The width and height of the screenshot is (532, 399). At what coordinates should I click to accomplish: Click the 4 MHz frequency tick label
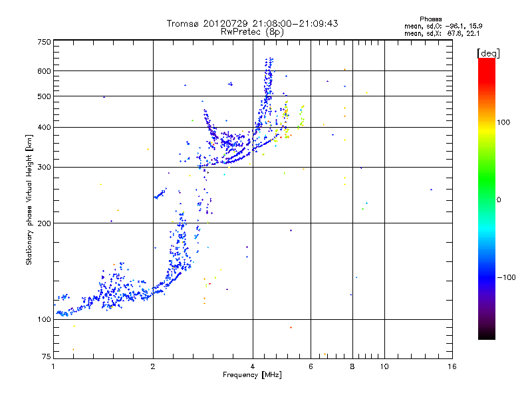click(x=253, y=366)
